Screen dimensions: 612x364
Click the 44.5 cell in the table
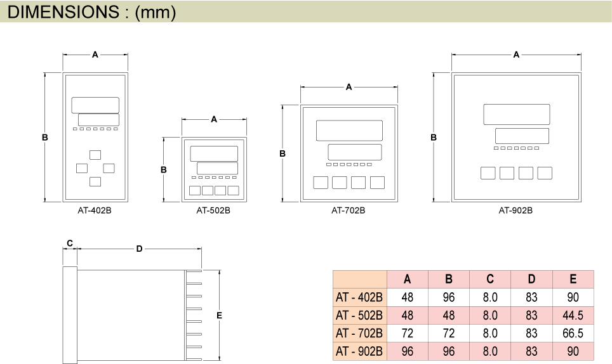click(573, 315)
